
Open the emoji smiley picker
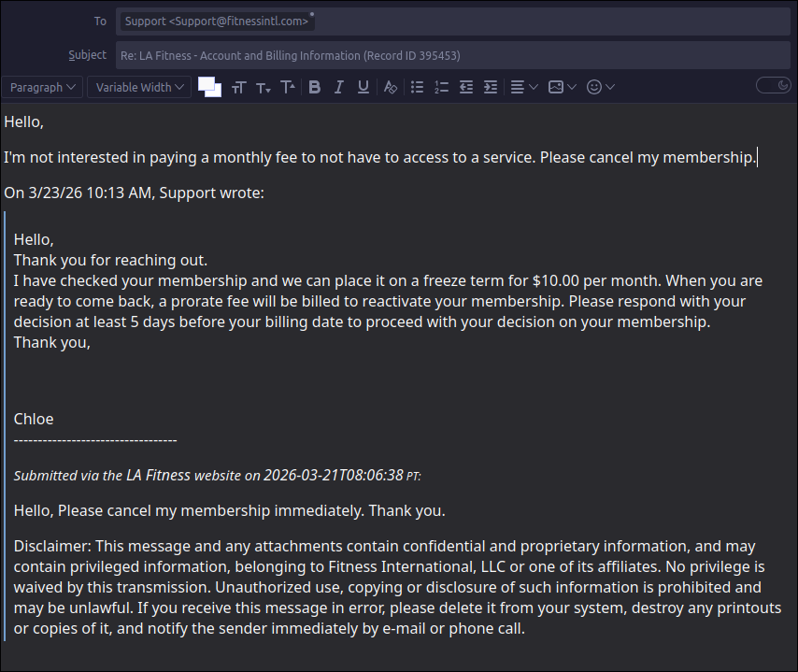pyautogui.click(x=600, y=87)
